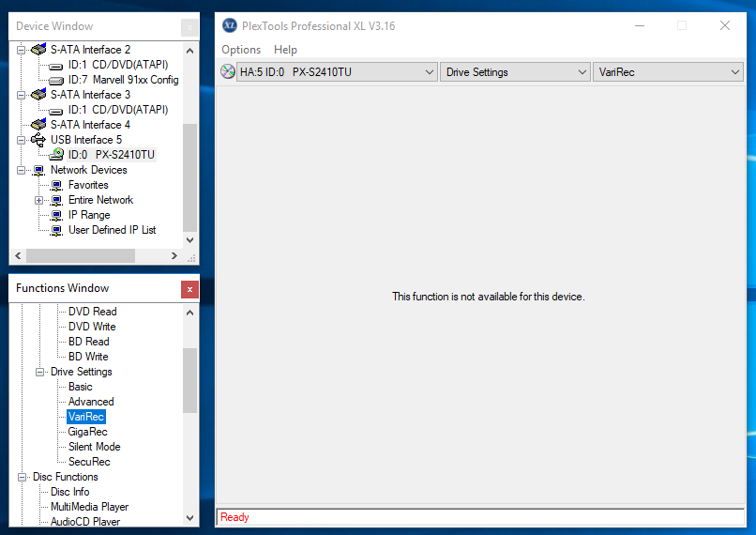
Task: Close the Functions Window
Action: 189,289
